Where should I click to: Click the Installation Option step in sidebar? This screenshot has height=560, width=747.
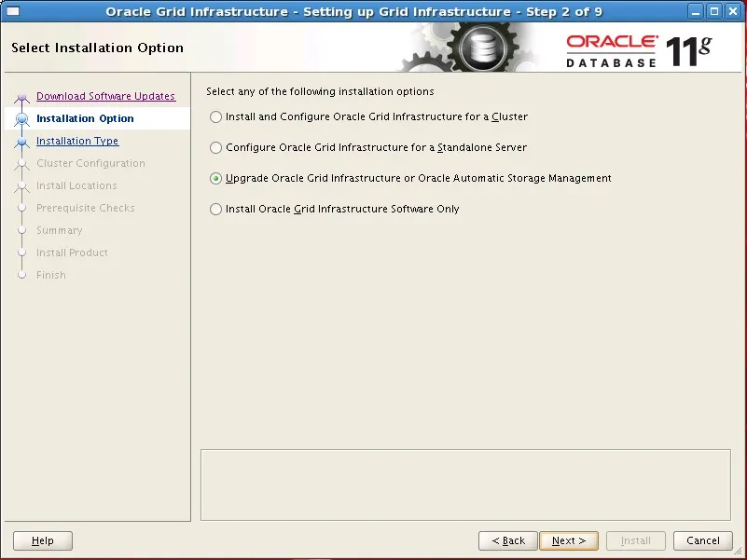click(85, 118)
